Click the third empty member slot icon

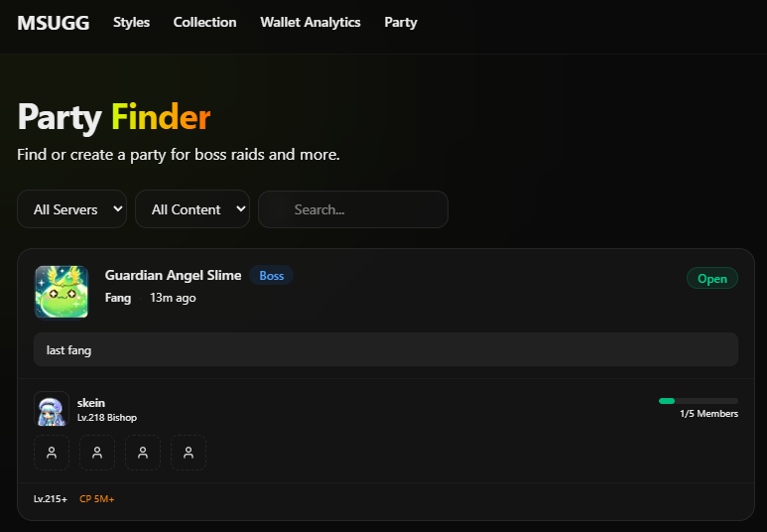143,453
